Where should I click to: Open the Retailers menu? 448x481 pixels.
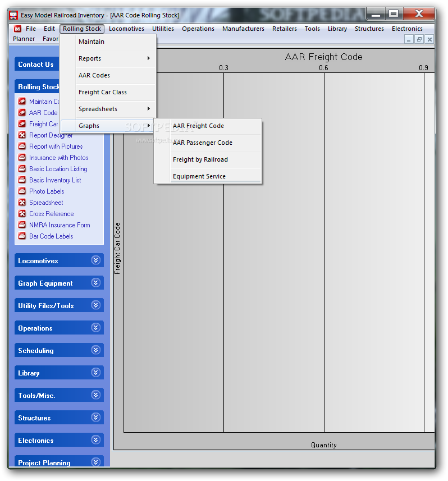coord(285,29)
